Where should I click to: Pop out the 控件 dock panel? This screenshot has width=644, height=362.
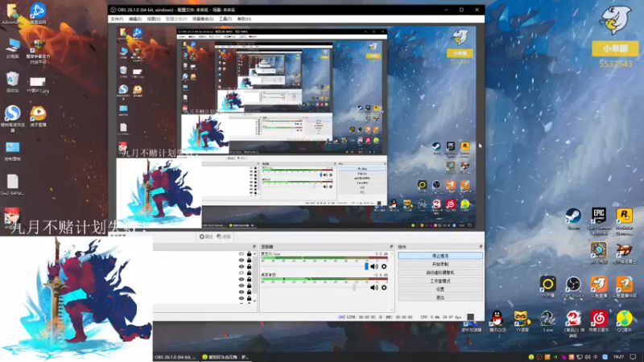click(x=481, y=247)
